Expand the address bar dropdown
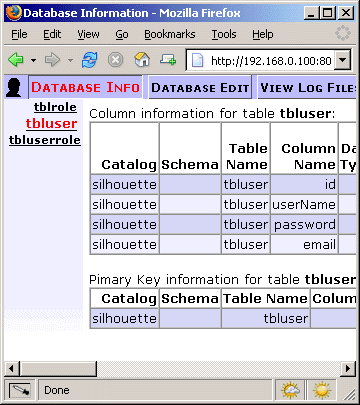Image resolution: width=360 pixels, height=405 pixels. 343,60
